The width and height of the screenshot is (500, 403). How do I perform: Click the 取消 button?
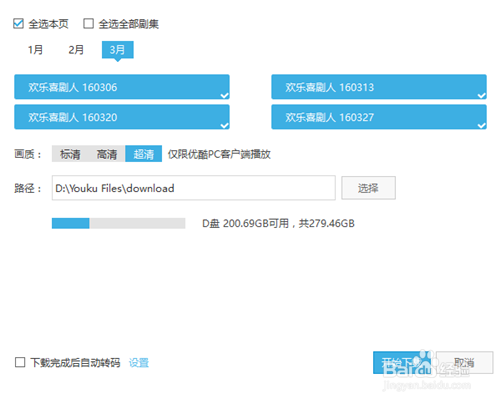coord(464,362)
